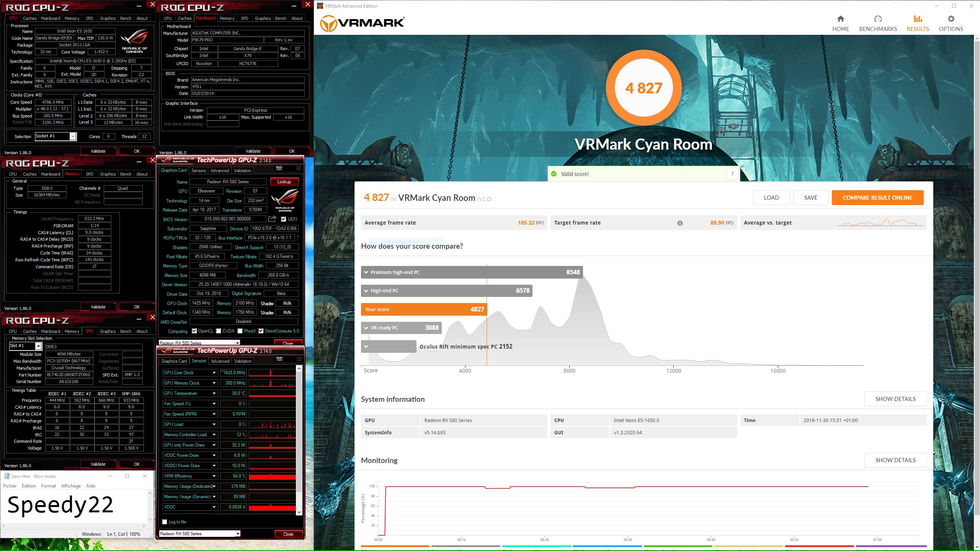This screenshot has height=551, width=980.
Task: Click GPU-Z sensors list vertical scrollbar
Action: click(x=299, y=440)
